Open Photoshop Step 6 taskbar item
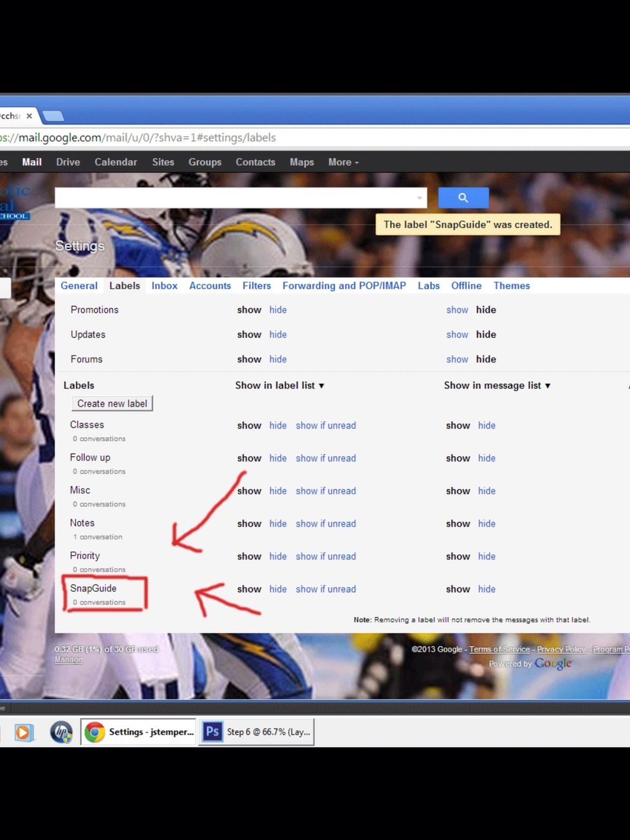The width and height of the screenshot is (630, 840). tap(256, 732)
